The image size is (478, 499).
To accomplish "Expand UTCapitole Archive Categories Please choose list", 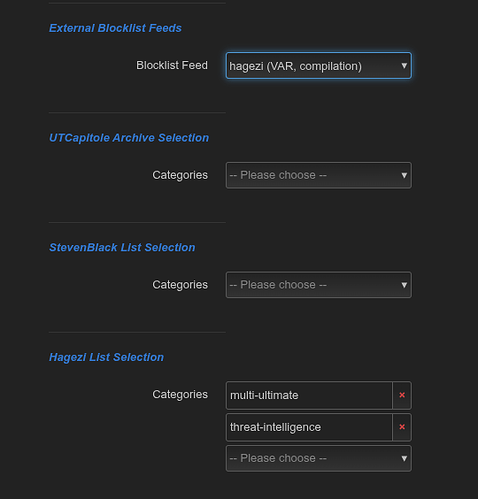I will point(319,175).
